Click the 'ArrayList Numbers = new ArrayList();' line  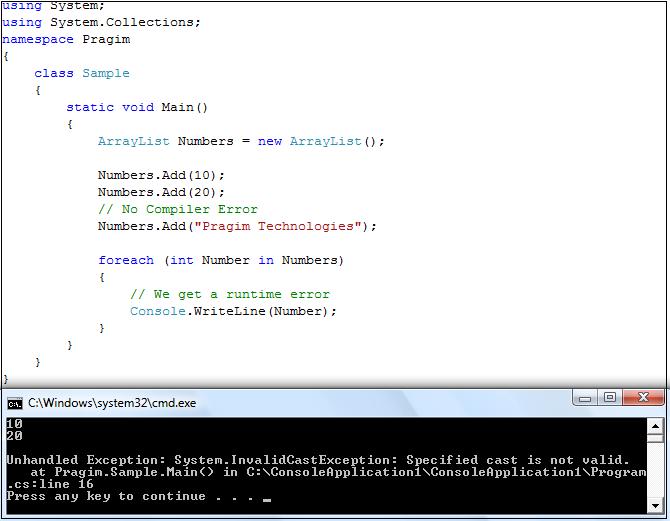coord(241,141)
